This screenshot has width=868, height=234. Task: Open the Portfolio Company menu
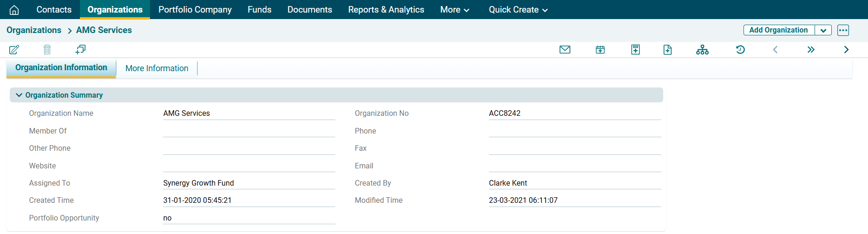coord(195,10)
